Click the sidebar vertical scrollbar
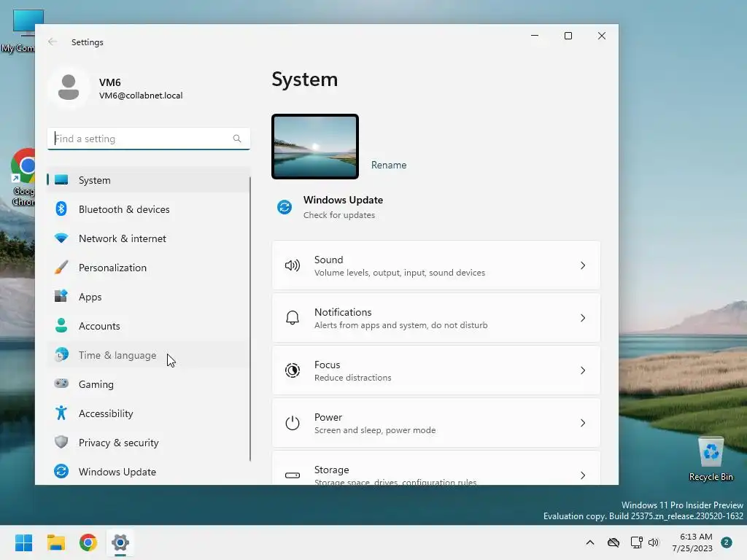747x560 pixels. tap(249, 319)
